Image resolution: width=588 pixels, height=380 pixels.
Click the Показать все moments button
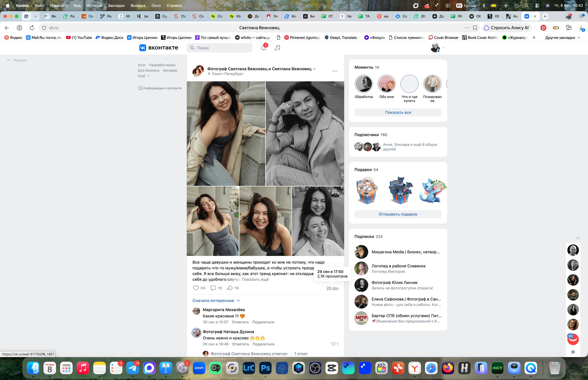[x=398, y=112]
